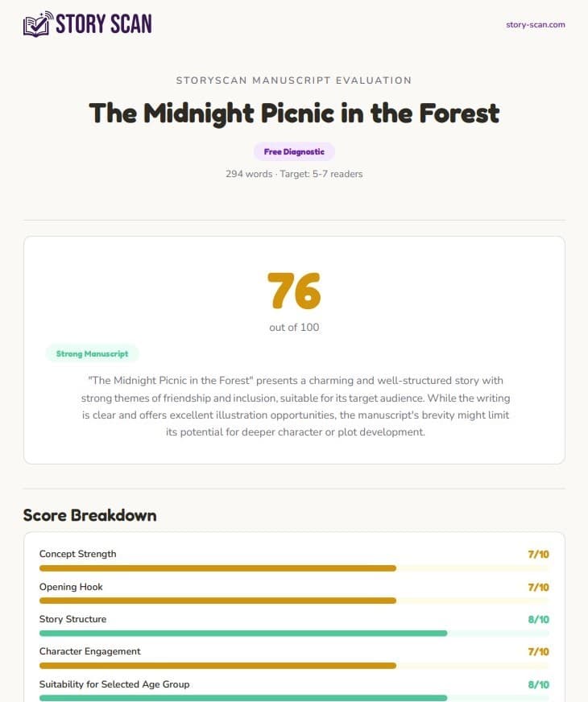Click the Character Engagement progress bar
The image size is (588, 702).
pyautogui.click(x=294, y=666)
